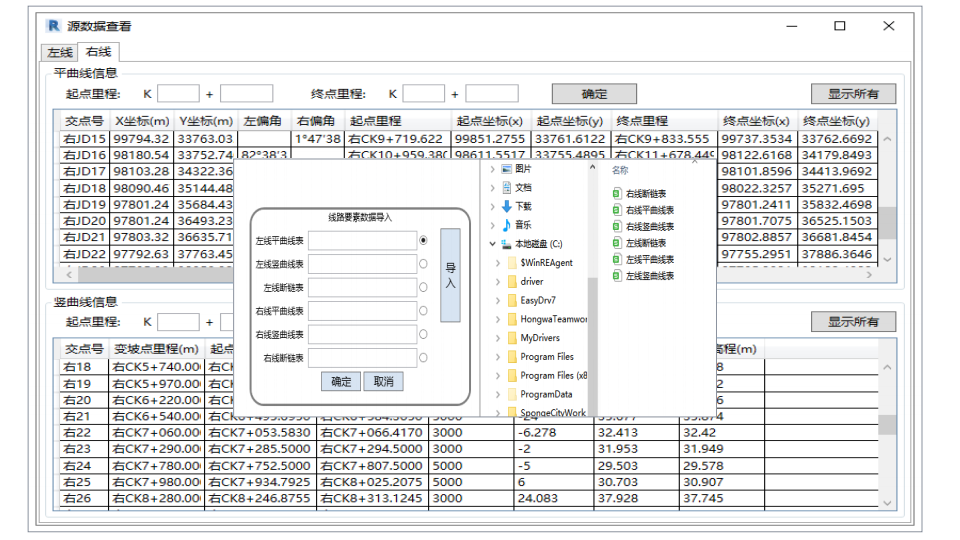
Task: Click the 音乐 music note icon
Action: pyautogui.click(x=506, y=225)
